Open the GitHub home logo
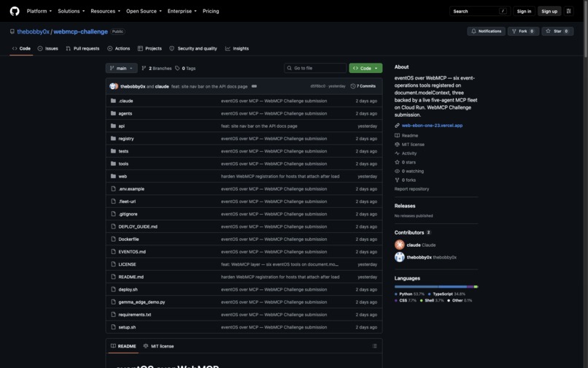Image resolution: width=588 pixels, height=368 pixels. click(15, 11)
